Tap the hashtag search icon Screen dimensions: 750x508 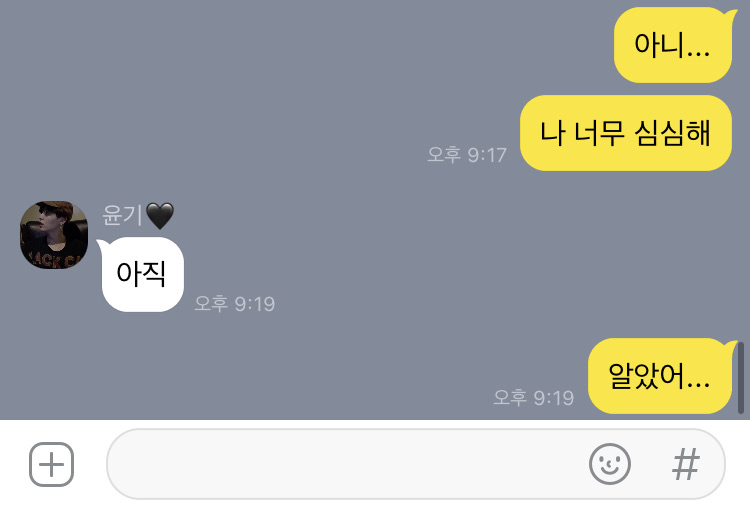(686, 464)
